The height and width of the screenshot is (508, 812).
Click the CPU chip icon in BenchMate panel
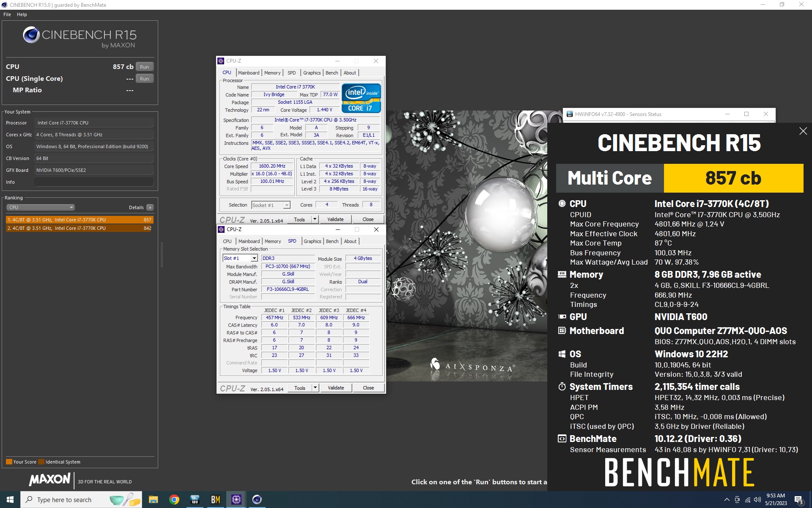click(x=562, y=204)
